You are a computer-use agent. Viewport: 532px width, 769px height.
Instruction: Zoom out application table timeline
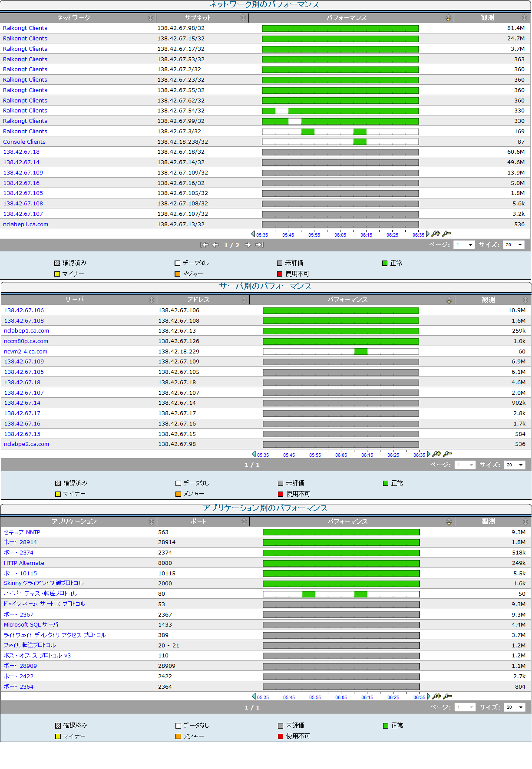(x=448, y=696)
